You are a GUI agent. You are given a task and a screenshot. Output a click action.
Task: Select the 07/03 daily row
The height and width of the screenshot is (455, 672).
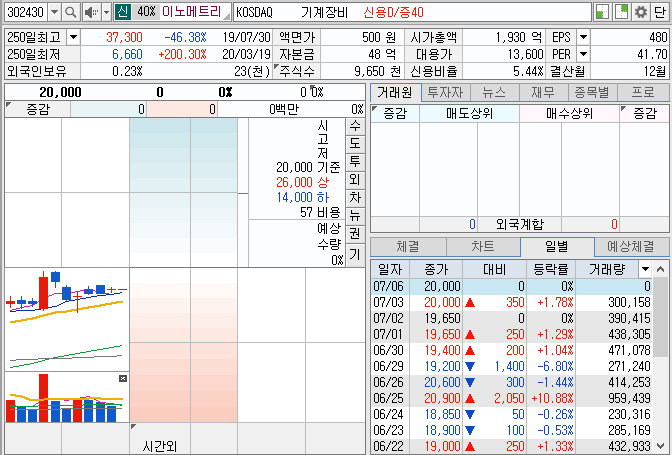(x=512, y=302)
